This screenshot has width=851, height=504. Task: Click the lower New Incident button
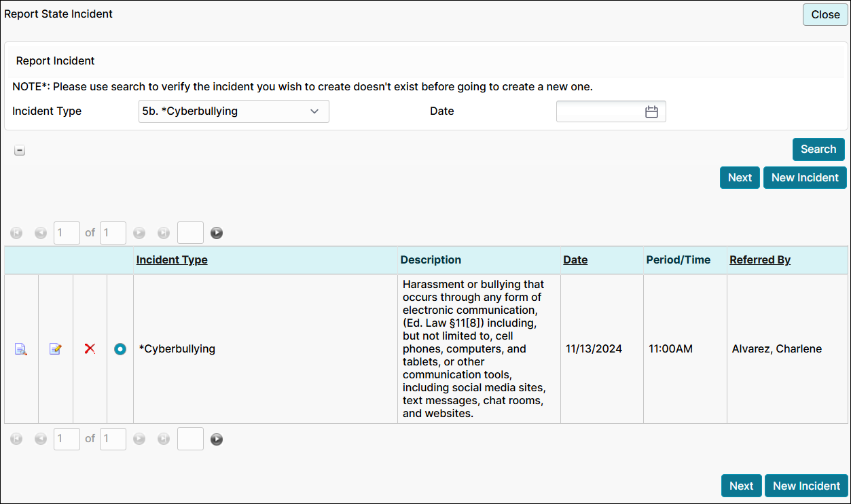pos(806,486)
